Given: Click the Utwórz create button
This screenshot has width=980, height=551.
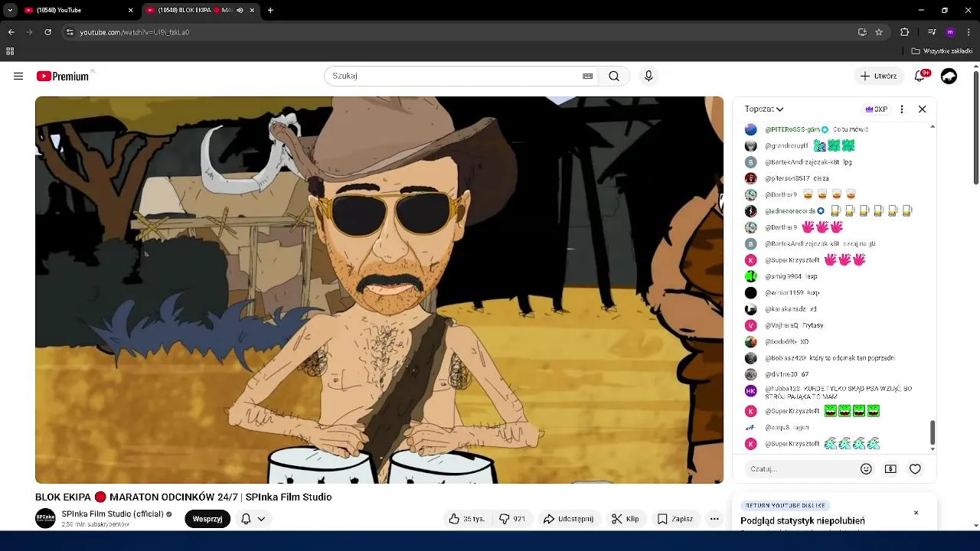Looking at the screenshot, I should [878, 76].
